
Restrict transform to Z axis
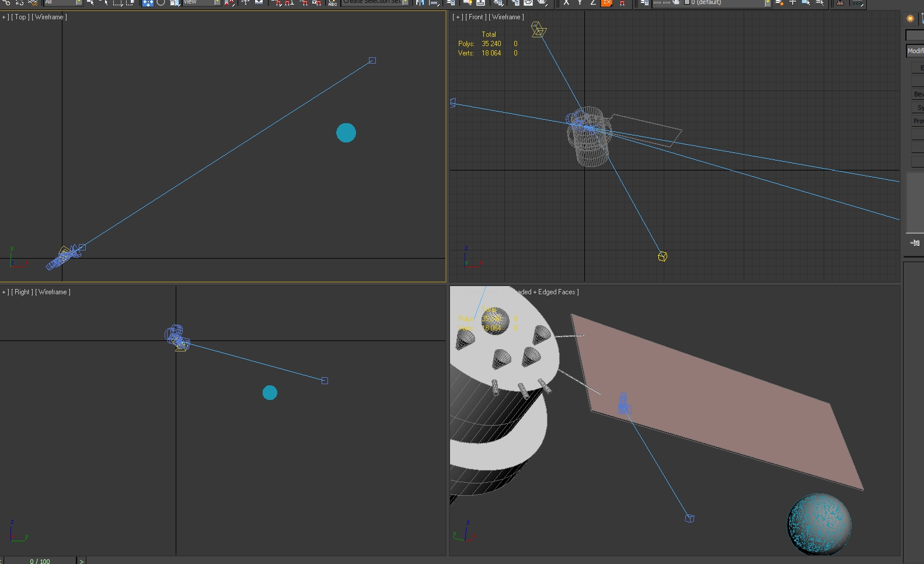[x=593, y=2]
